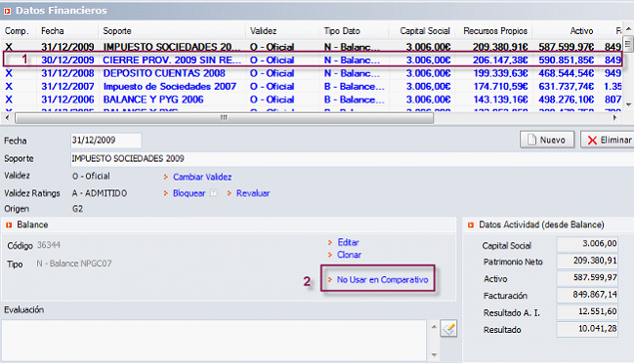Toggle the checkbox next to Bloquear
This screenshot has width=635, height=364.
[213, 193]
